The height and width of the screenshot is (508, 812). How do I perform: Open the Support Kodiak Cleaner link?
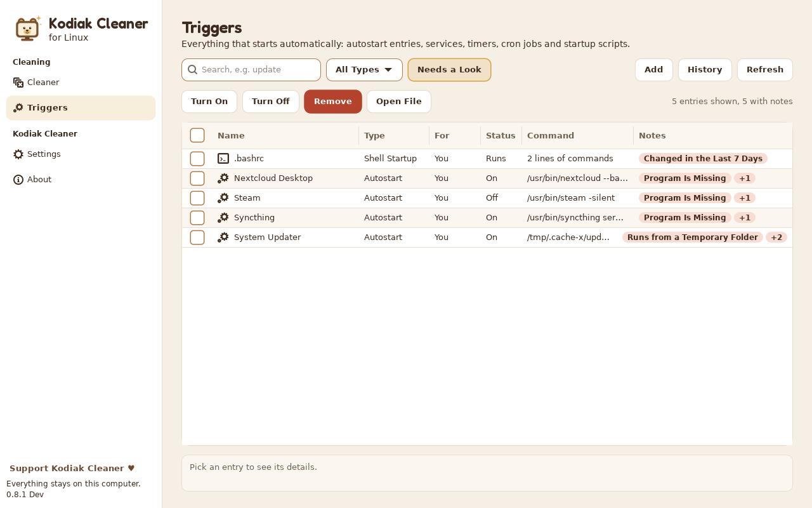(x=72, y=469)
